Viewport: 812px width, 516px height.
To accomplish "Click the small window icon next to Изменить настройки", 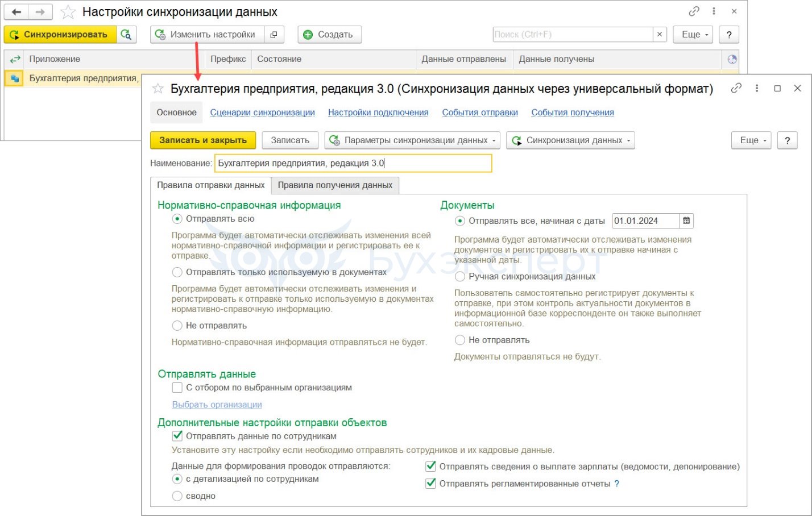I will click(274, 35).
